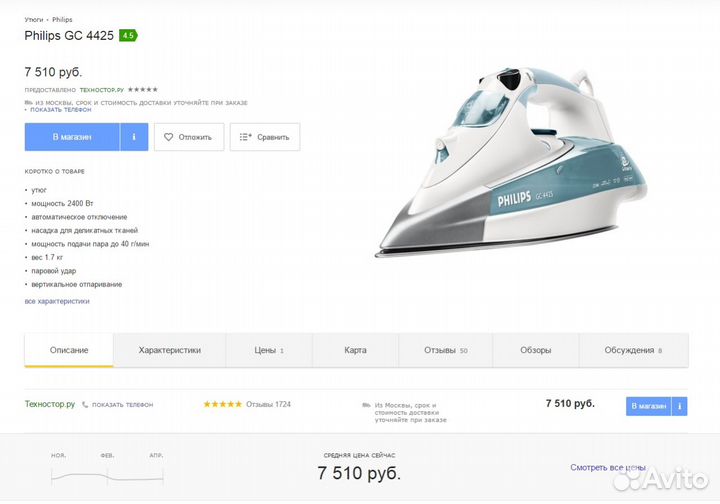Image resolution: width=720 pixels, height=504 pixels.
Task: Open the Смотреть все цены link
Action: [x=608, y=467]
